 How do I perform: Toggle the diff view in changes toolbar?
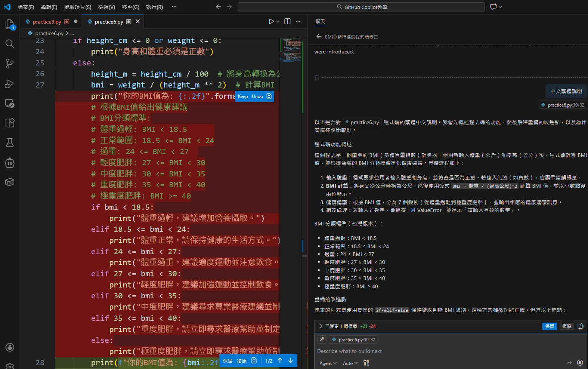(x=580, y=326)
